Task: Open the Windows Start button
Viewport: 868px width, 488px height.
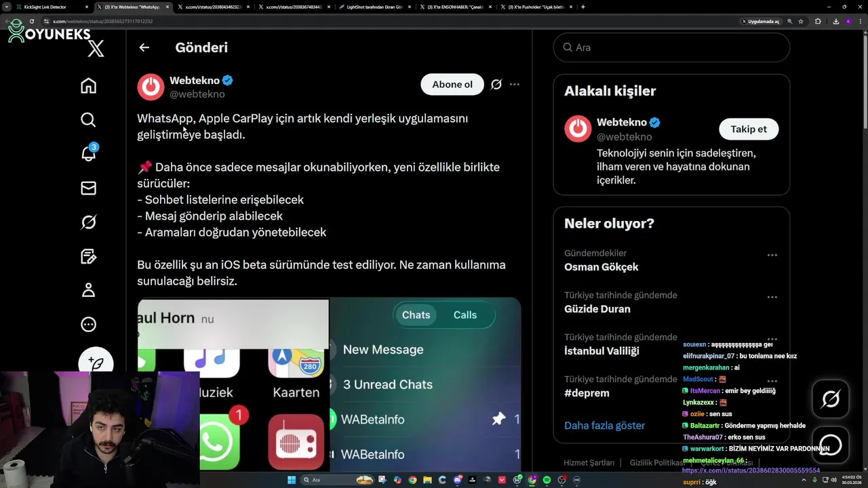Action: (292, 480)
